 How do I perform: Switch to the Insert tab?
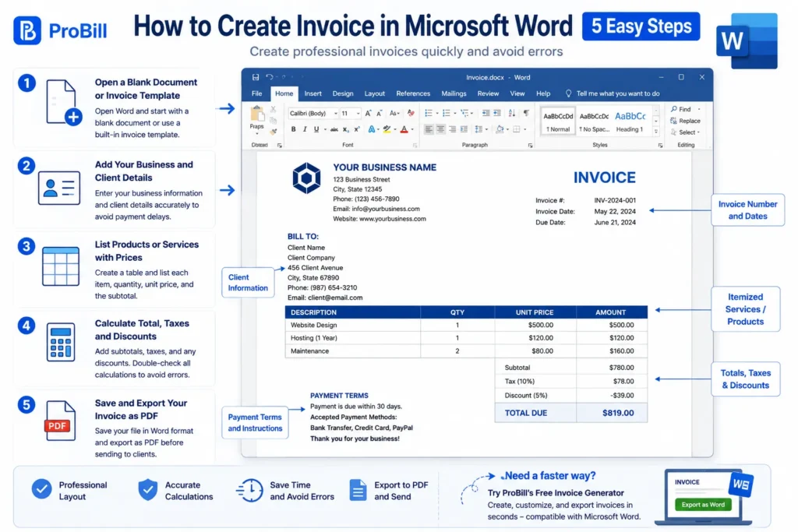(313, 93)
